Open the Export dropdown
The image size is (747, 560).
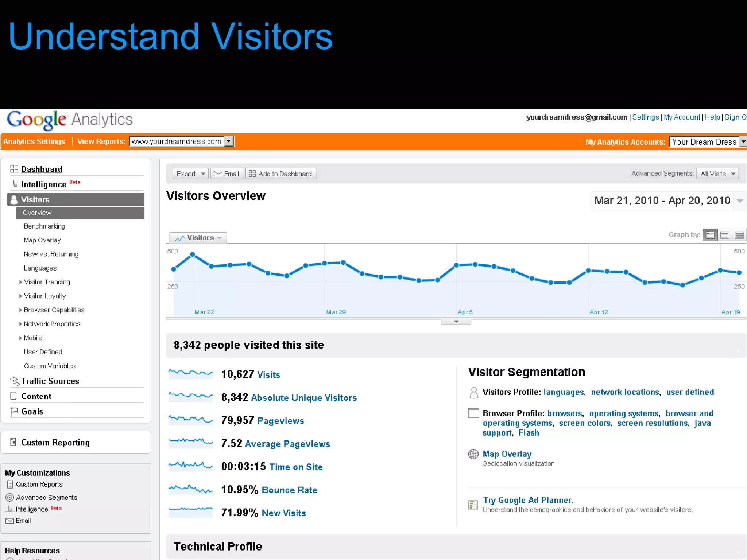point(190,174)
